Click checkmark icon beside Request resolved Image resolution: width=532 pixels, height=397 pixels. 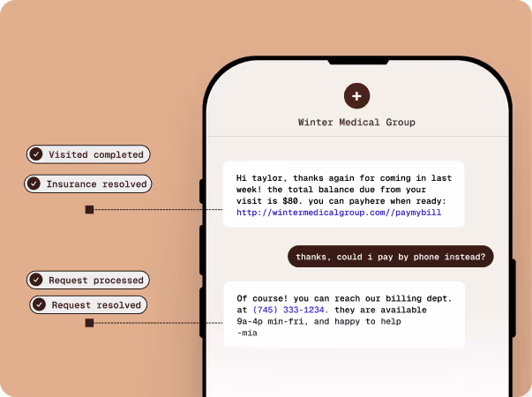click(x=39, y=304)
